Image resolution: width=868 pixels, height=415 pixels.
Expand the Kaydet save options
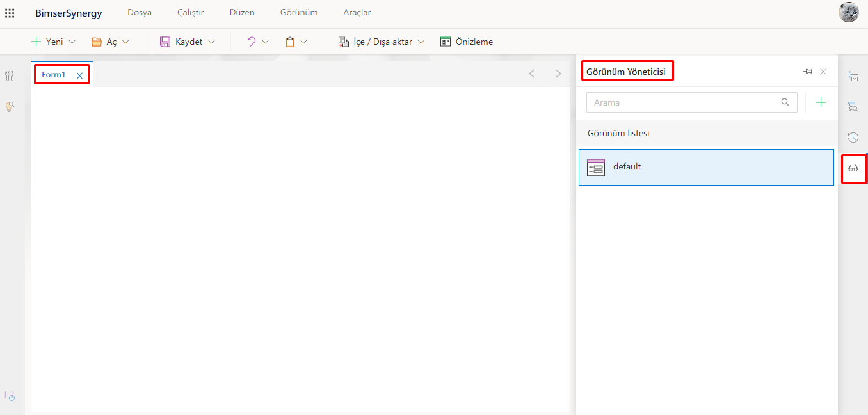(x=211, y=42)
